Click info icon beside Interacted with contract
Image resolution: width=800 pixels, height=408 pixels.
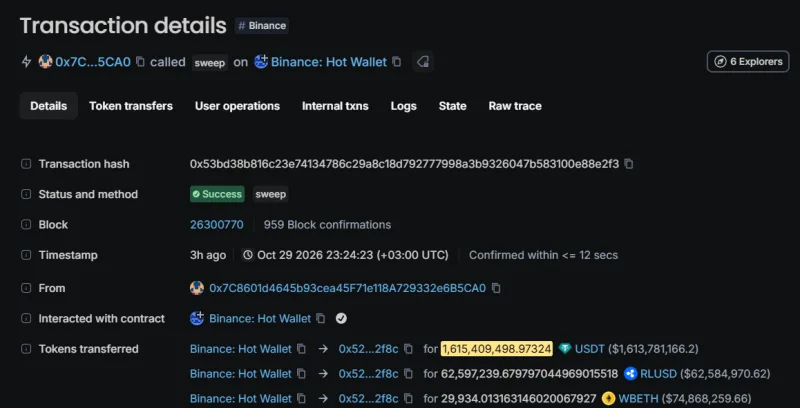click(x=26, y=318)
